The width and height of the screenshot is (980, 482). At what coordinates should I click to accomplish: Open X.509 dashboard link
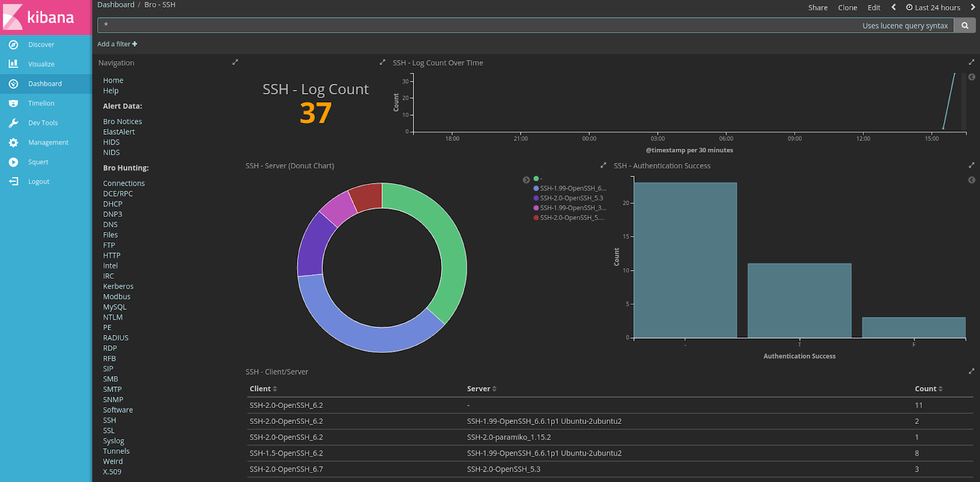tap(112, 472)
